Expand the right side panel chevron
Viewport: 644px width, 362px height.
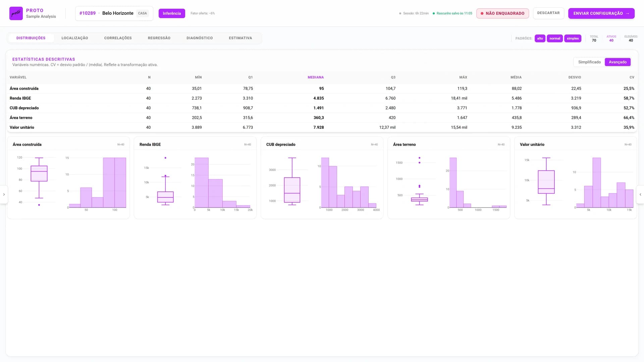(x=640, y=194)
